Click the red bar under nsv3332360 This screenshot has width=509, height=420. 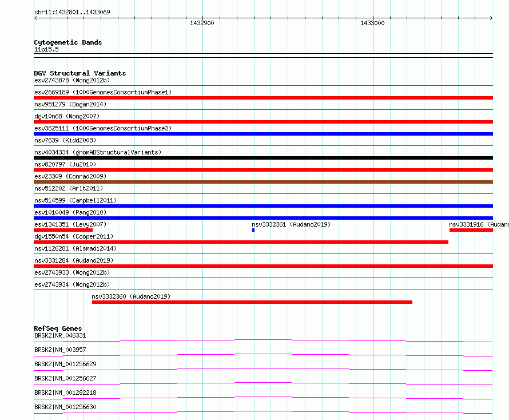[x=252, y=302]
